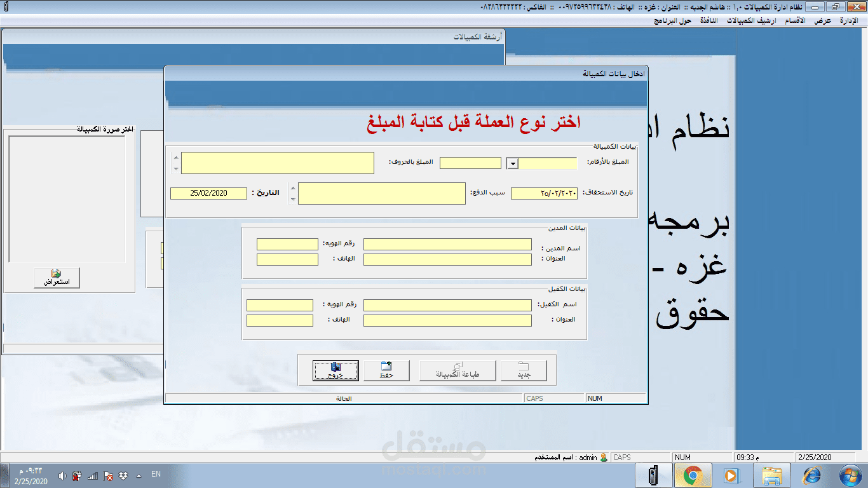The width and height of the screenshot is (868, 488).
Task: Open the Windows Start menu orb
Action: coord(850,475)
